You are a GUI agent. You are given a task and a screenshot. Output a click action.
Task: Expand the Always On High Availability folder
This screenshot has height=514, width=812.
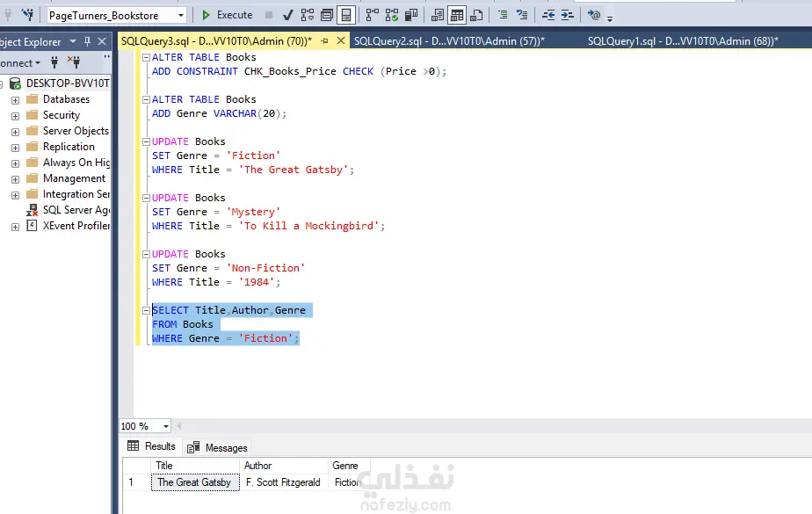15,163
